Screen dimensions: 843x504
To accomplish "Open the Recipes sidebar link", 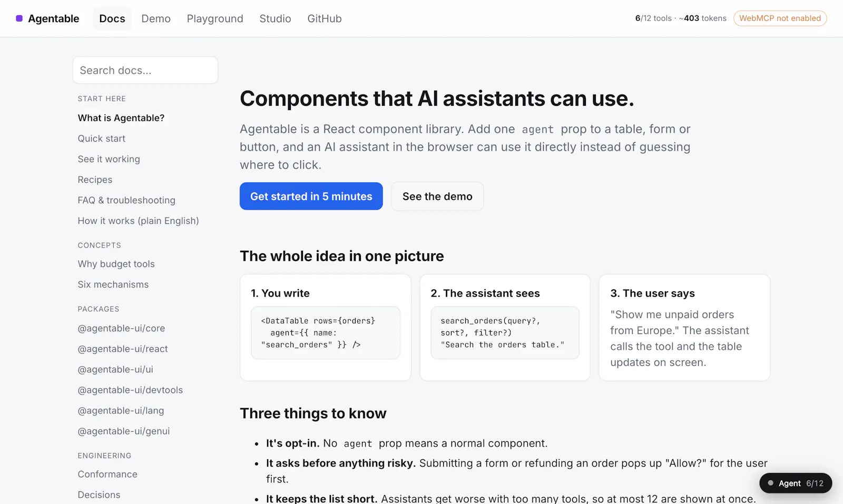I will (95, 180).
